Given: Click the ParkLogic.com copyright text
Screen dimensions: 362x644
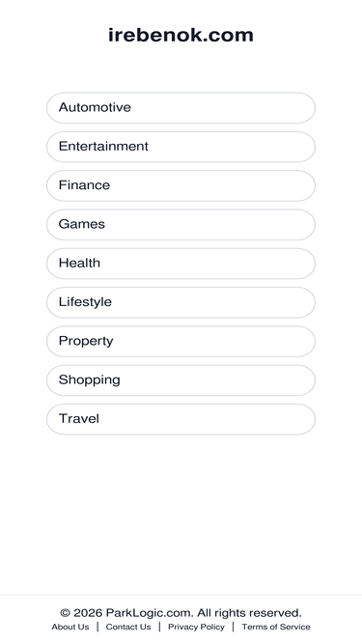Looking at the screenshot, I should (x=149, y=613).
